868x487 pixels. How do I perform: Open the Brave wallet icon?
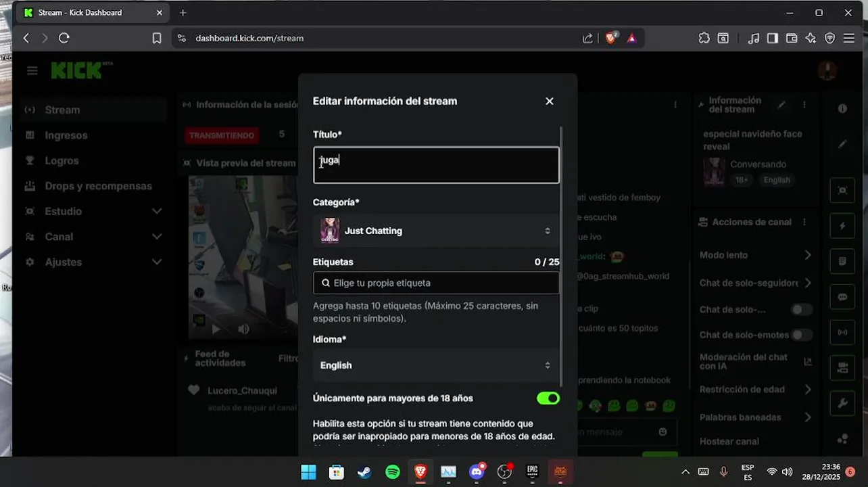792,39
